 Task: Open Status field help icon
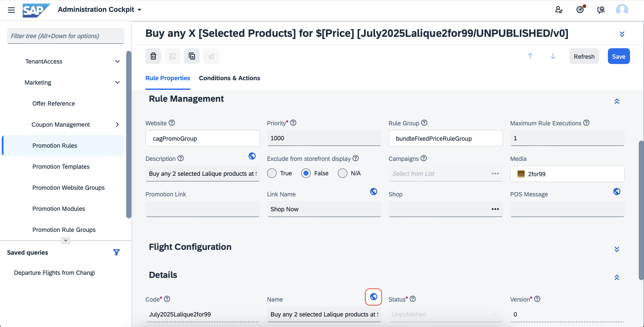pyautogui.click(x=413, y=299)
